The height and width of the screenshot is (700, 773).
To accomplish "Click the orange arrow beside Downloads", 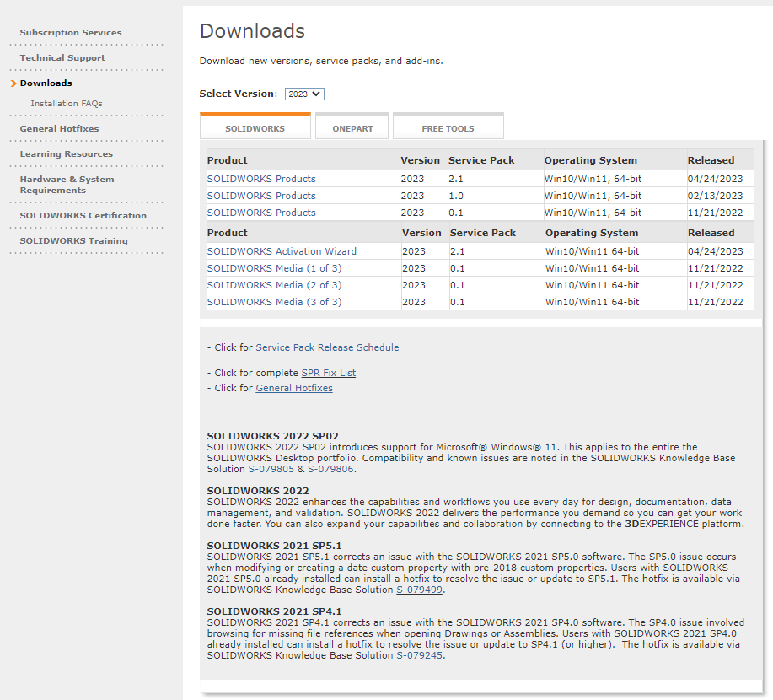I will point(13,83).
